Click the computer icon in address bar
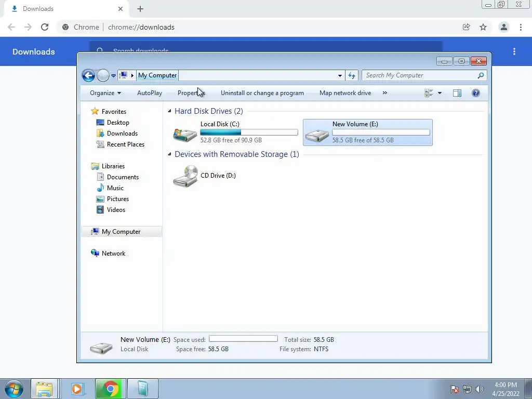The width and height of the screenshot is (532, 399). click(124, 75)
